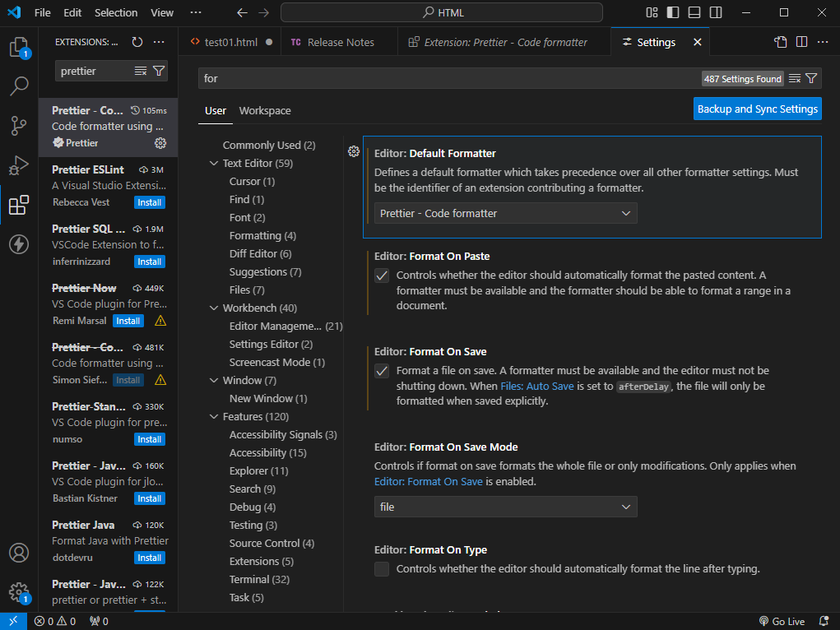
Task: Open the Manage gear in activity bar
Action: click(x=19, y=592)
